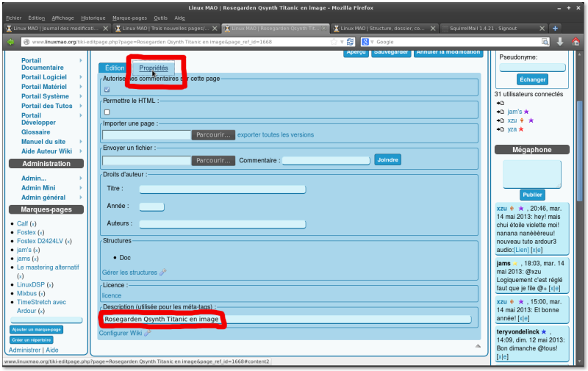The height and width of the screenshot is (371, 588).
Task: Click arrow-page icon next to jam's
Action: (x=501, y=112)
